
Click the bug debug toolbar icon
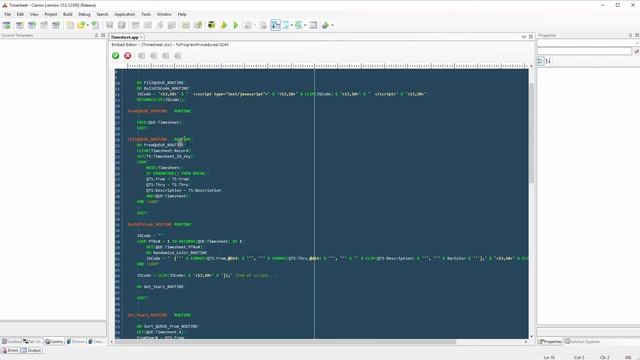(x=211, y=25)
